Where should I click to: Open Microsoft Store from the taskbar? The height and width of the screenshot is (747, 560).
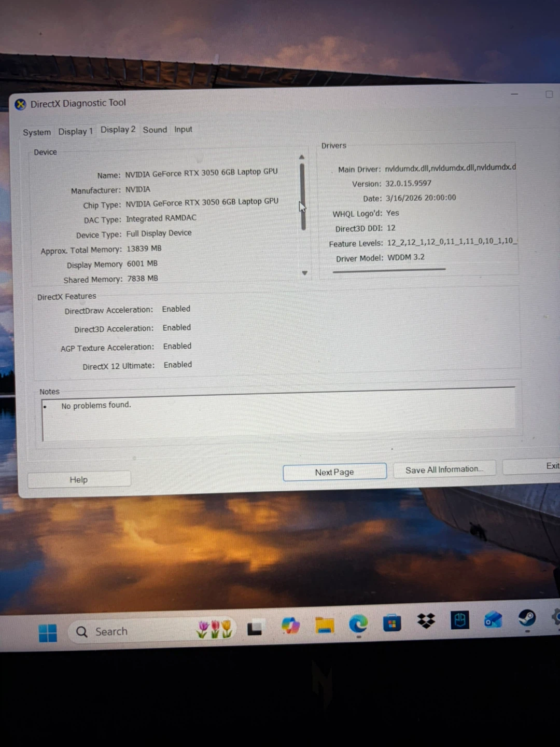(392, 622)
